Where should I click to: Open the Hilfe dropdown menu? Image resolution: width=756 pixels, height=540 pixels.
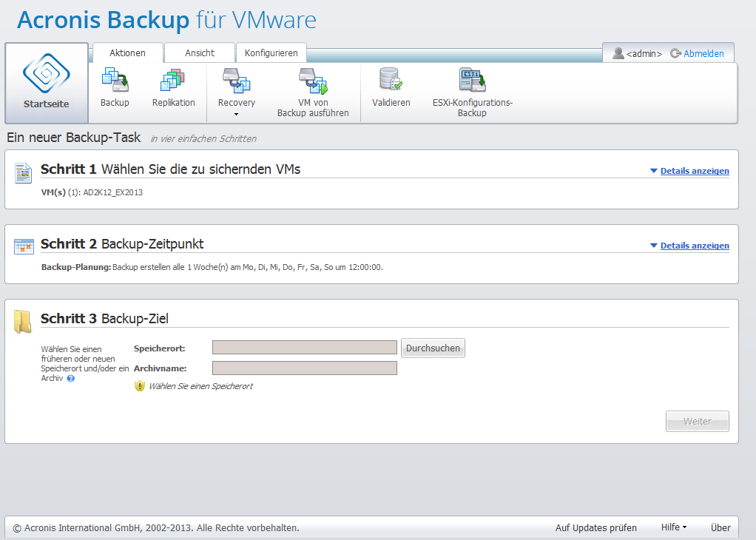pos(674,527)
